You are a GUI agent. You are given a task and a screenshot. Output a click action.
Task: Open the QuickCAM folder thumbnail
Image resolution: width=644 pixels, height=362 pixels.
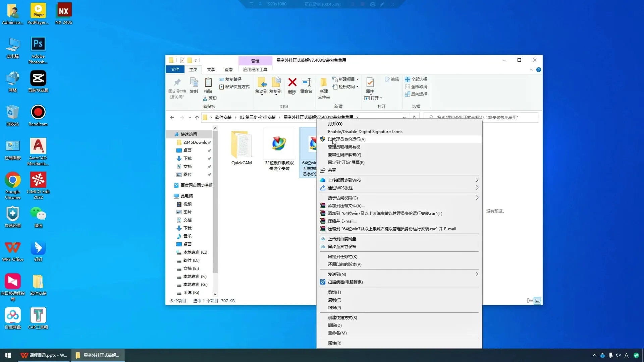(x=241, y=145)
